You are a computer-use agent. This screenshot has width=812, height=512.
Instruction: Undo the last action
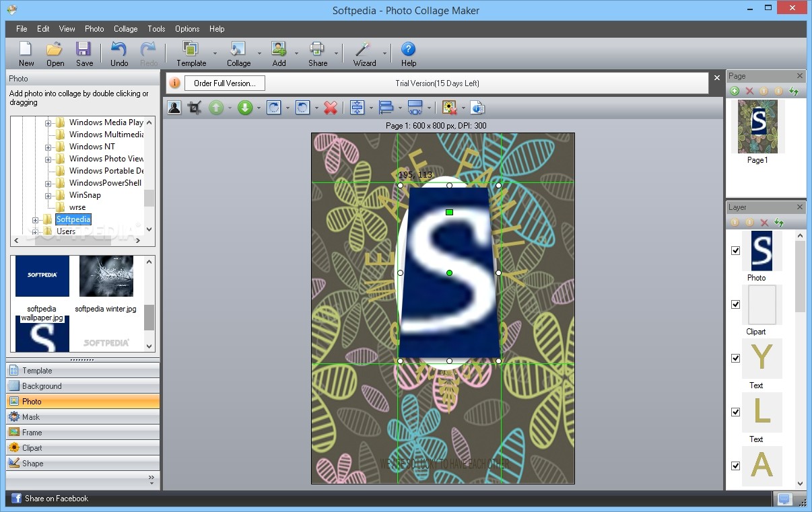(x=119, y=54)
